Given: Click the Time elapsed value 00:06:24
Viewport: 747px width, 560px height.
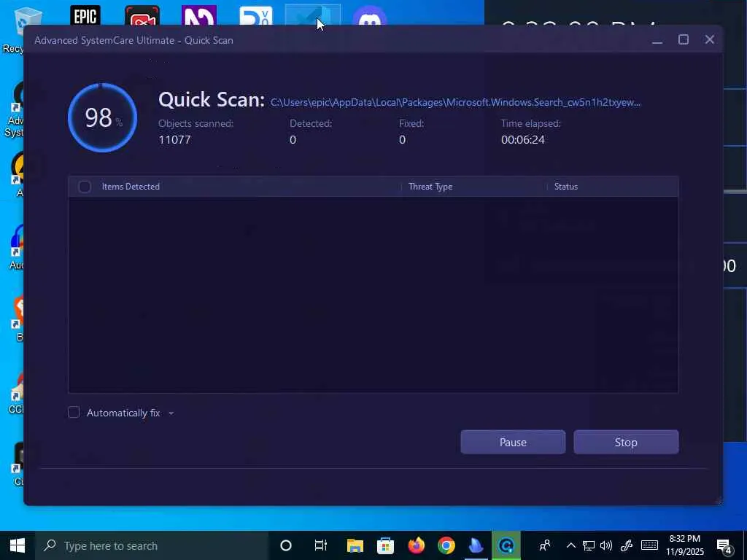Looking at the screenshot, I should pyautogui.click(x=522, y=139).
